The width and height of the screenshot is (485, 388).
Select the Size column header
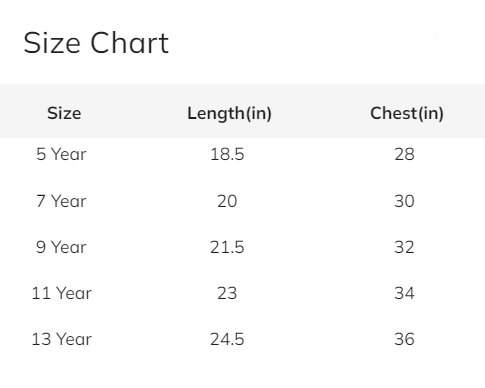[64, 113]
